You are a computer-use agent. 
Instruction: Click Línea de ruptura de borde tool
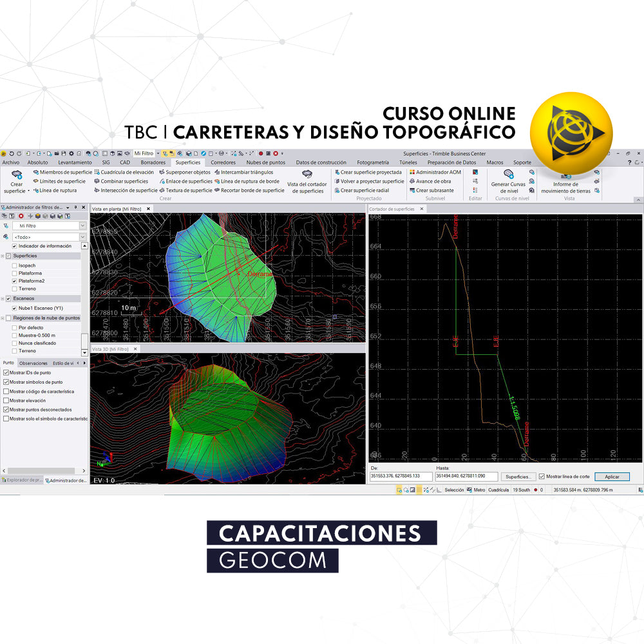tap(250, 182)
